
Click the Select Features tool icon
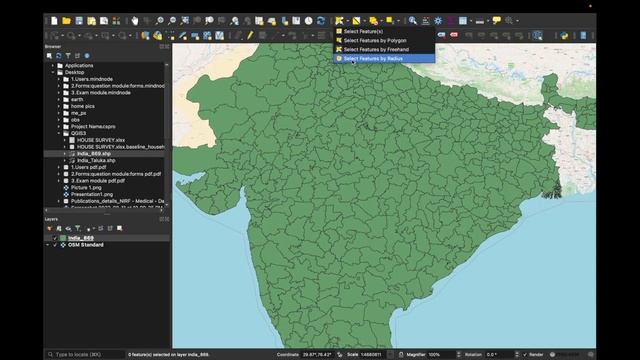click(339, 20)
